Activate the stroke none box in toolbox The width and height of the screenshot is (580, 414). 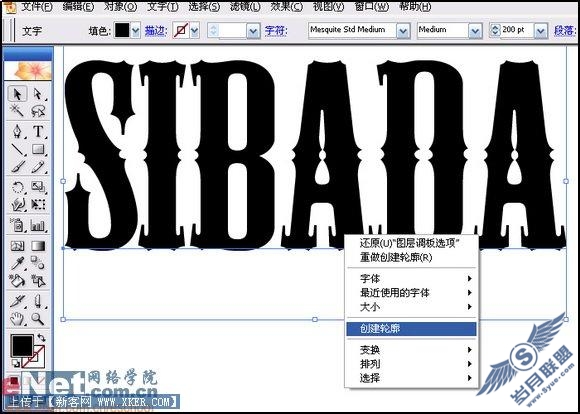(x=34, y=357)
